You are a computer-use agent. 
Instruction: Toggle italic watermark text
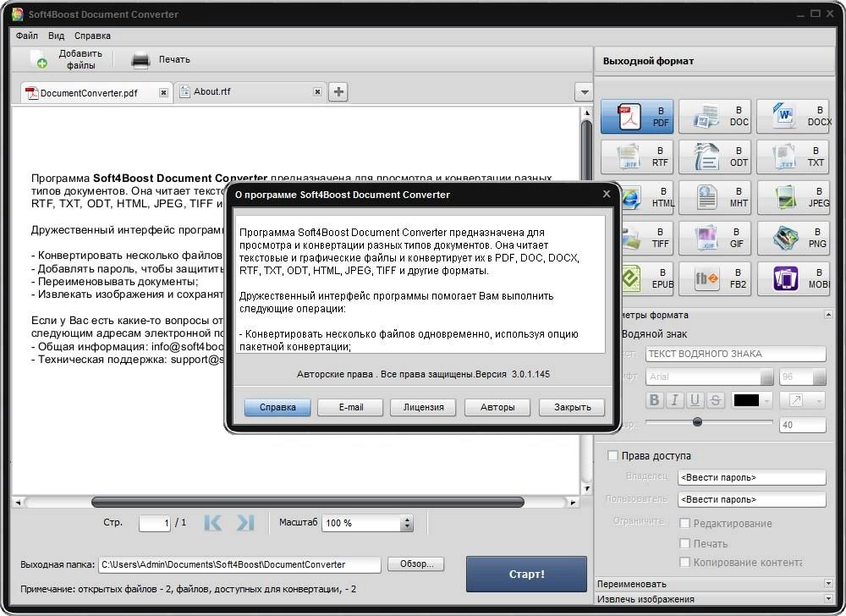[674, 399]
